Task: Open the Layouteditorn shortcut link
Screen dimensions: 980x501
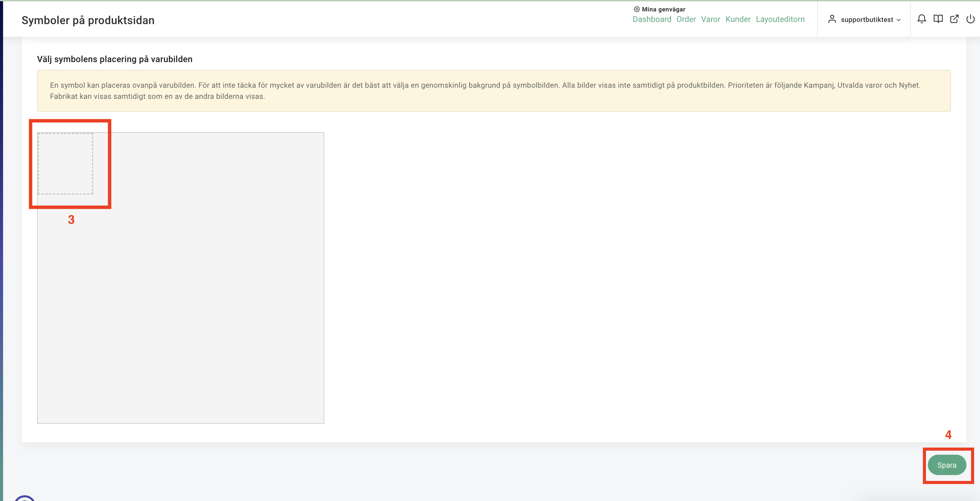Action: (x=780, y=19)
